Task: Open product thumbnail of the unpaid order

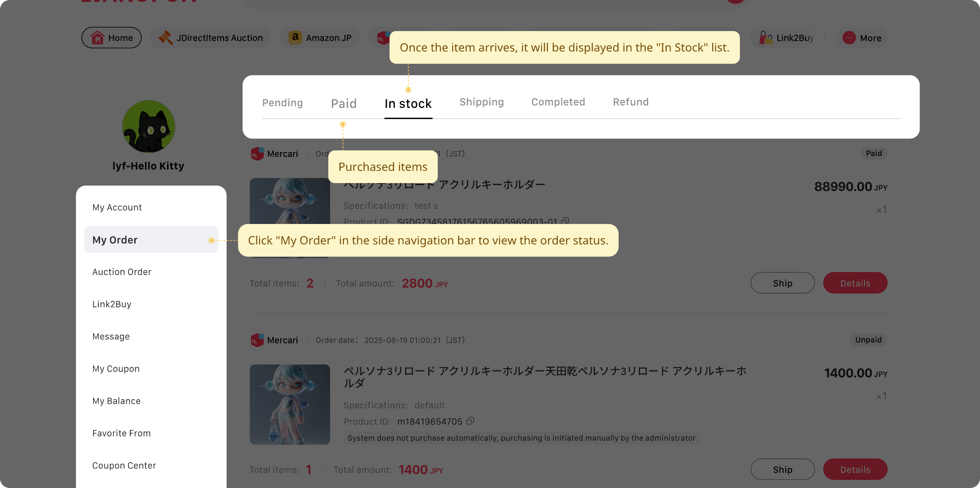Action: point(290,405)
